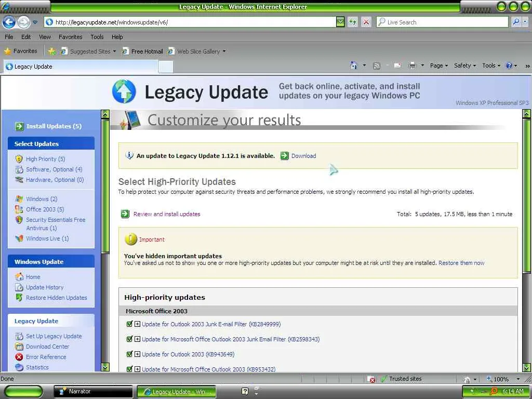Click the RSS feeds icon

pos(377,66)
